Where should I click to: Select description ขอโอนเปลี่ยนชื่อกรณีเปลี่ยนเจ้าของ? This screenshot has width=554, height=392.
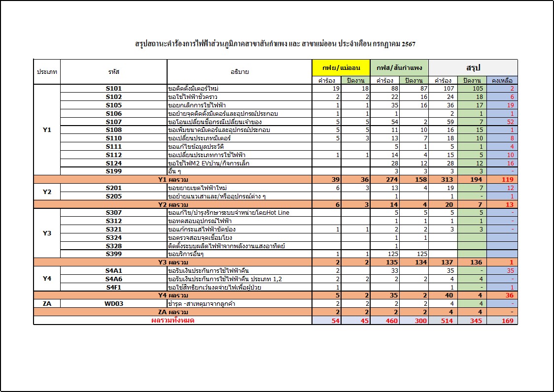click(215, 122)
